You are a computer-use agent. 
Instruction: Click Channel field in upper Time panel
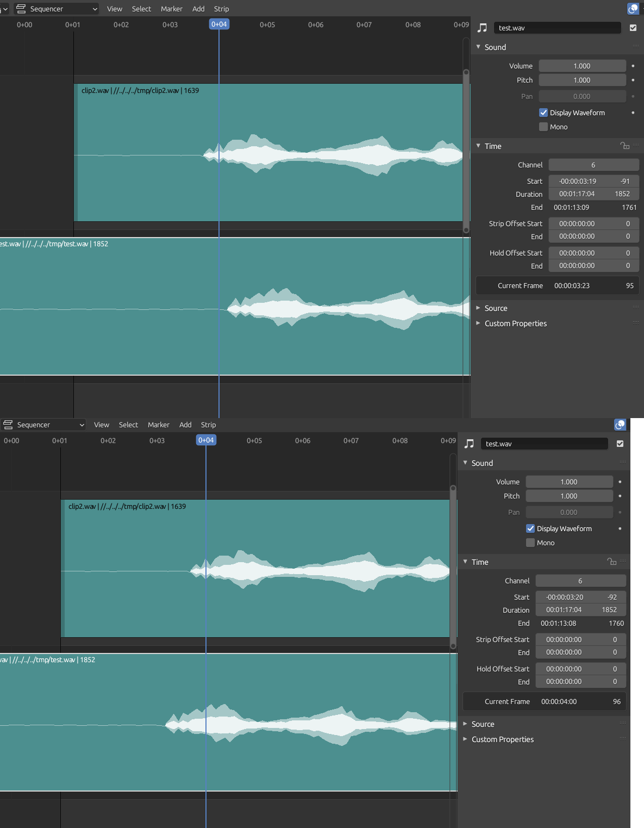coord(593,165)
